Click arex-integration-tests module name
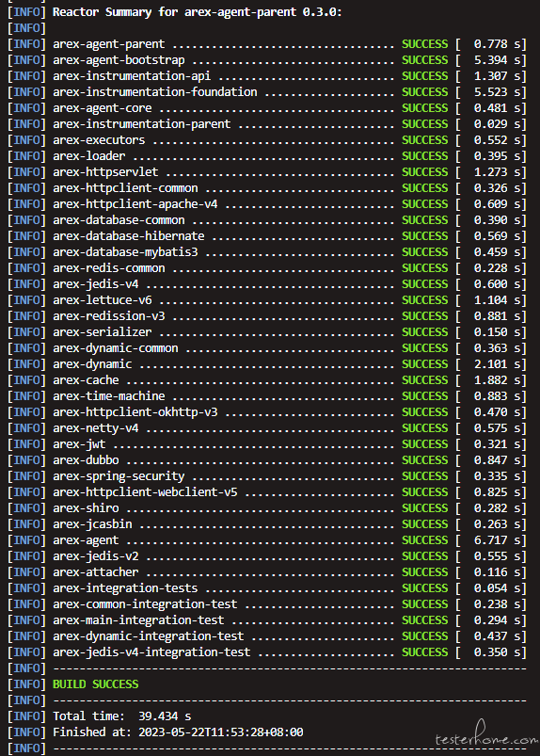 (125, 587)
